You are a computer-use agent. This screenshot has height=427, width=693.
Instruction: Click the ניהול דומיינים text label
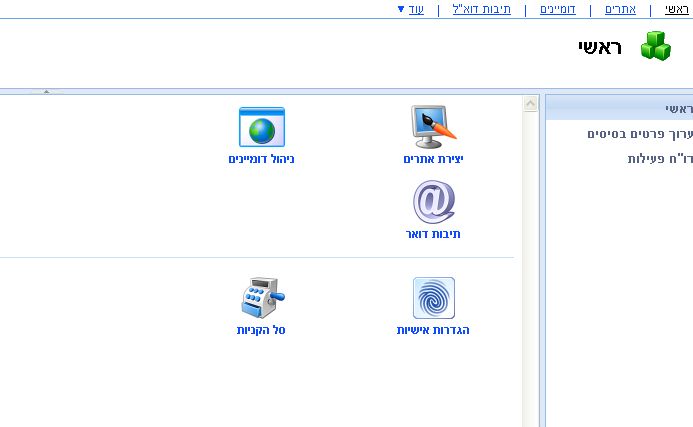pyautogui.click(x=261, y=159)
